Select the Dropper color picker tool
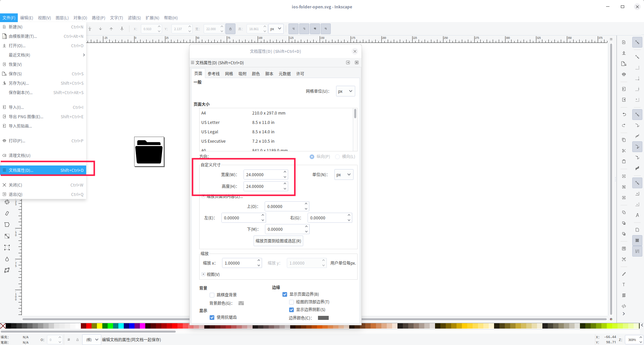This screenshot has height=345, width=644. point(7,259)
